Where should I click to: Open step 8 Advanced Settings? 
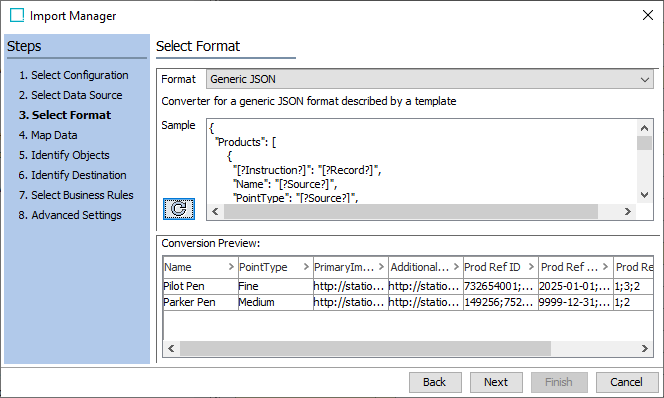point(70,215)
